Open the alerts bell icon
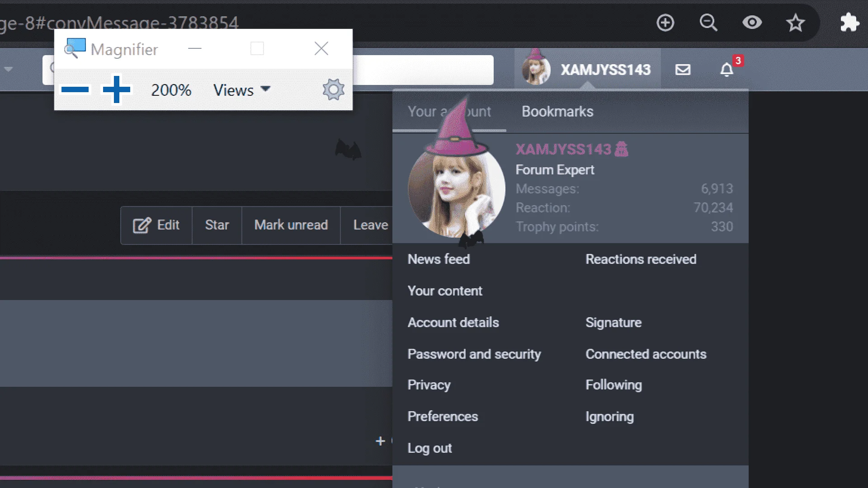Screen dimensions: 868x488 [x=727, y=70]
